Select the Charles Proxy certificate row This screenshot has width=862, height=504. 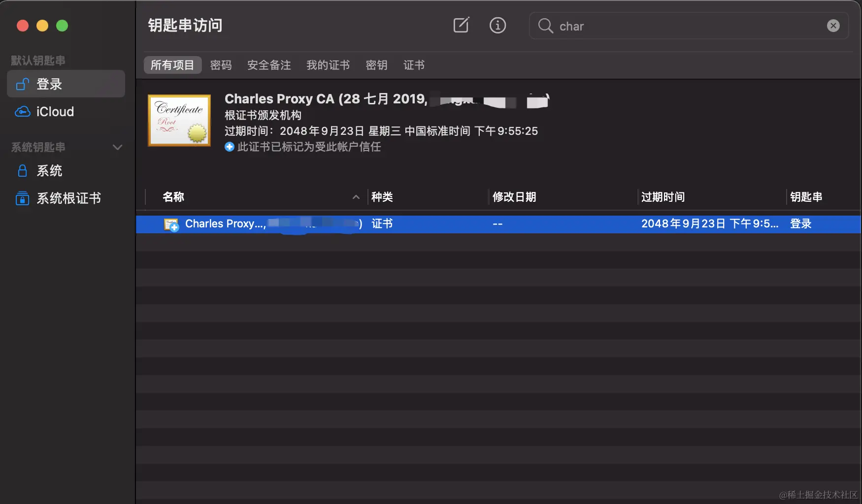point(498,224)
